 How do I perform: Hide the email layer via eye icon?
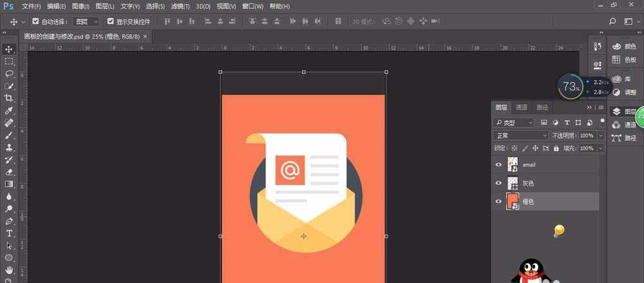coord(498,164)
